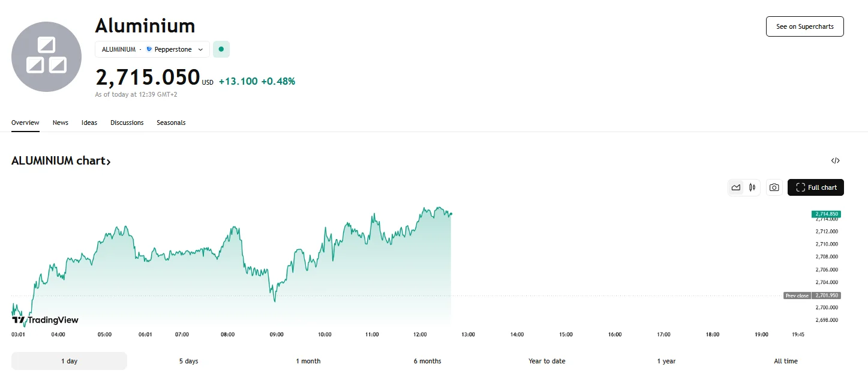
Task: Select the All time range
Action: 785,361
